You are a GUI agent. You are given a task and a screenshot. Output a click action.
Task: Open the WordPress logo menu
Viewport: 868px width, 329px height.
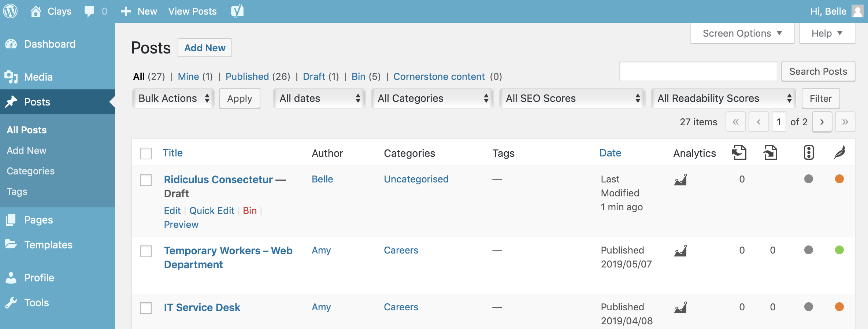(x=11, y=11)
